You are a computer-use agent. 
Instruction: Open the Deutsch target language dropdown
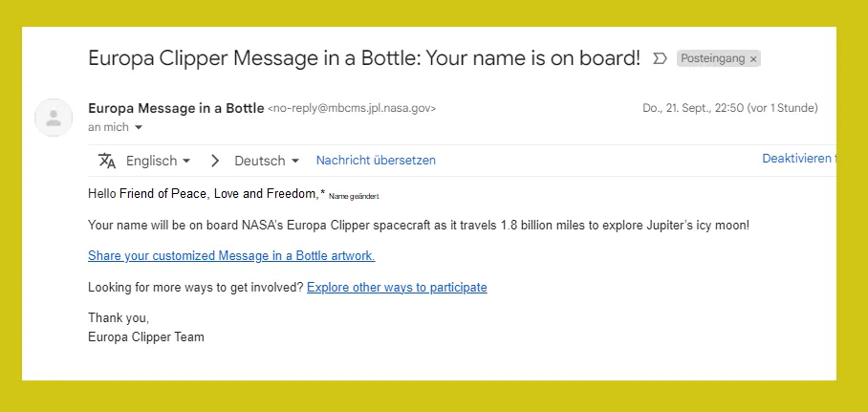[267, 161]
